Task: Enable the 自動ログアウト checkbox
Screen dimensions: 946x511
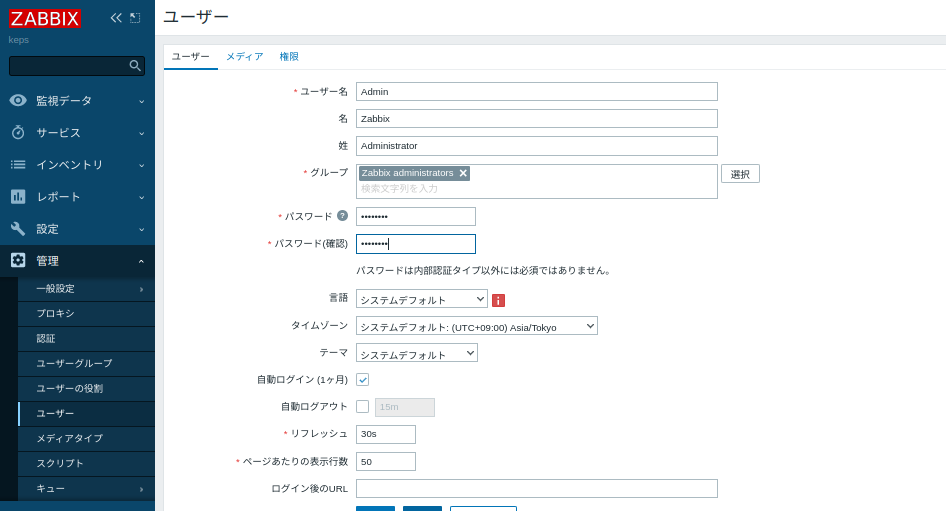Action: pos(363,407)
